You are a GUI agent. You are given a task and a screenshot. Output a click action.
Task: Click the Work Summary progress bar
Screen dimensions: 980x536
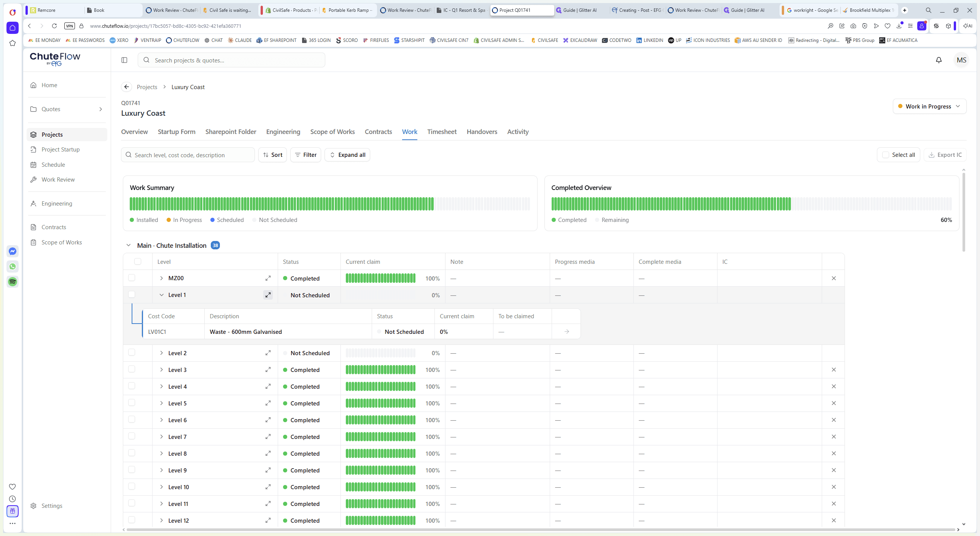point(330,204)
